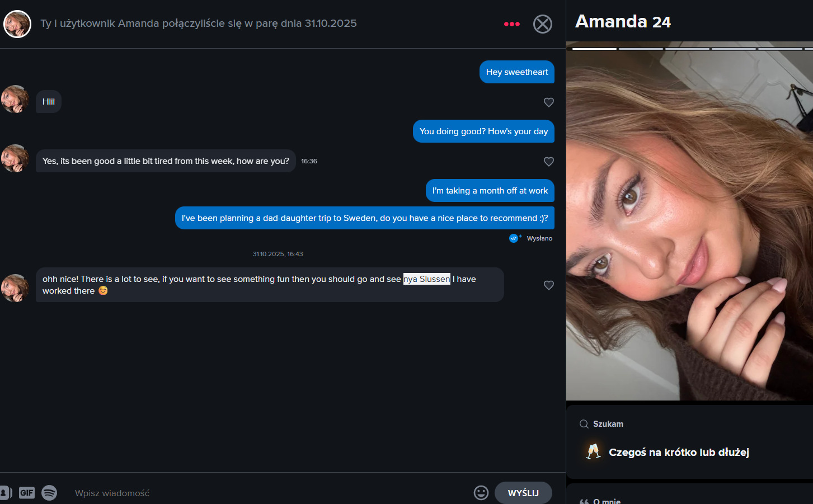This screenshot has height=504, width=813.
Task: Open the emoji picker smiley icon
Action: [x=481, y=493]
